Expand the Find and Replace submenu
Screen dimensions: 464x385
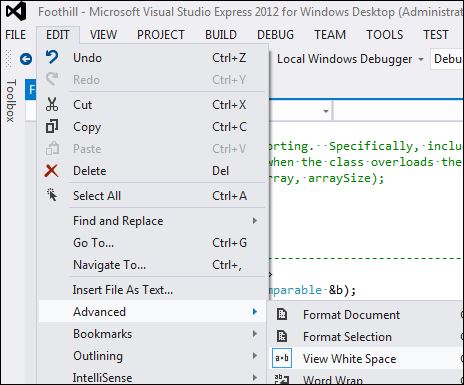(152, 221)
